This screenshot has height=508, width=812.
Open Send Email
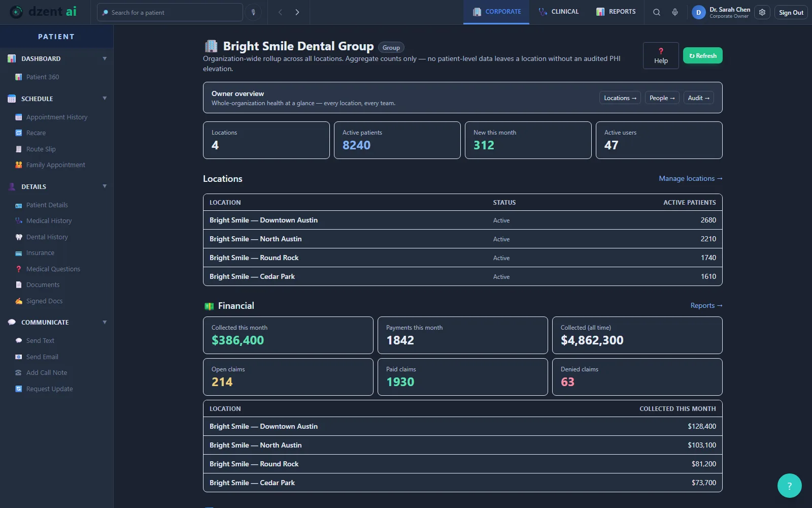[x=42, y=357]
